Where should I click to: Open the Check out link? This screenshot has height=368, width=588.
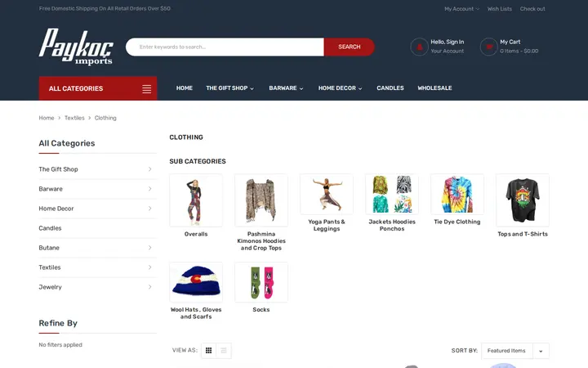click(532, 9)
